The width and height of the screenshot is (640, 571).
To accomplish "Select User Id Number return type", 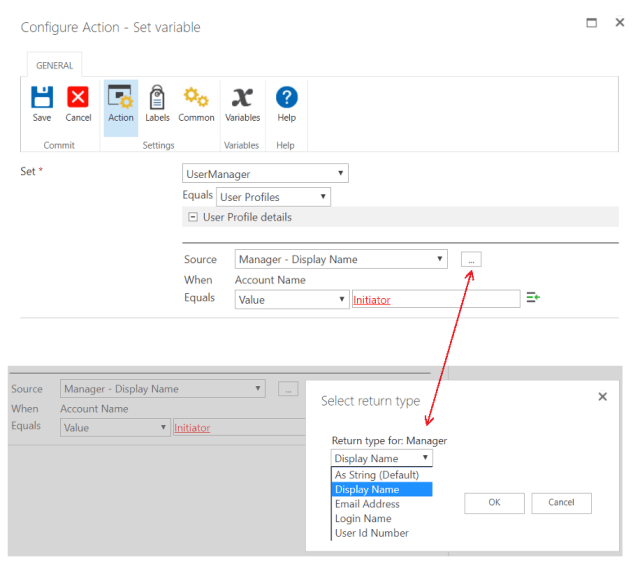I will pyautogui.click(x=382, y=533).
